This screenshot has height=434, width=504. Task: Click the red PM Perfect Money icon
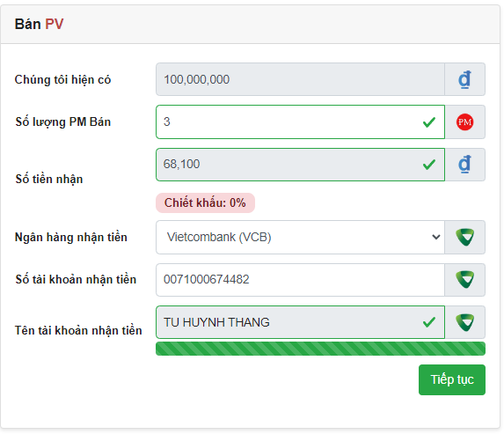(464, 122)
